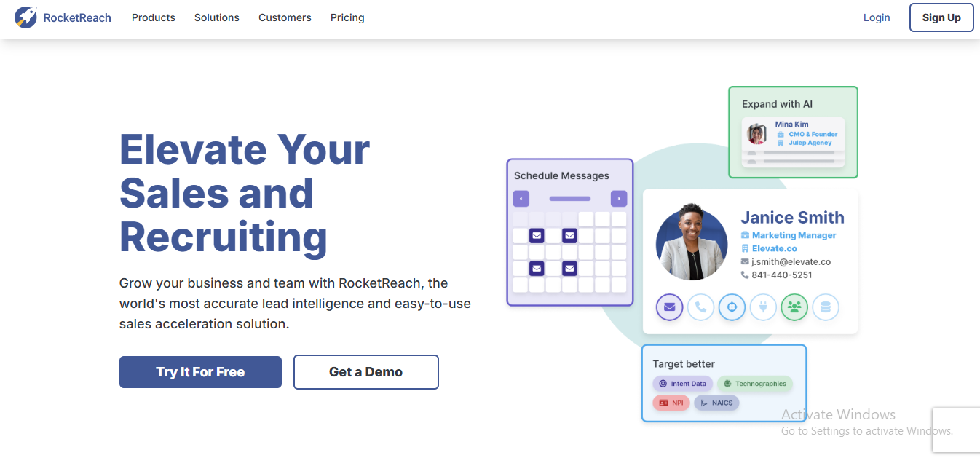
Task: Click the j.smith@elevate.co email address
Action: tap(791, 261)
